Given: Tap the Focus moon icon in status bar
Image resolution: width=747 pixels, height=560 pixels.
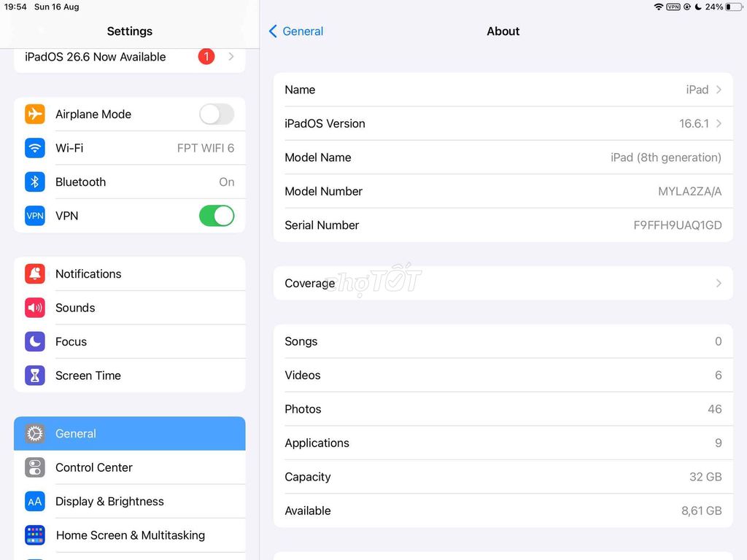Looking at the screenshot, I should [x=698, y=7].
